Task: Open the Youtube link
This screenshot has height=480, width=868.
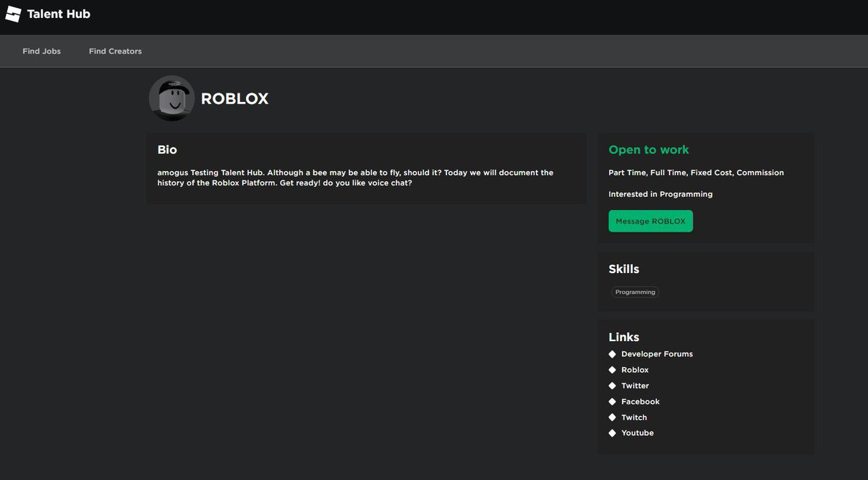Action: click(637, 433)
